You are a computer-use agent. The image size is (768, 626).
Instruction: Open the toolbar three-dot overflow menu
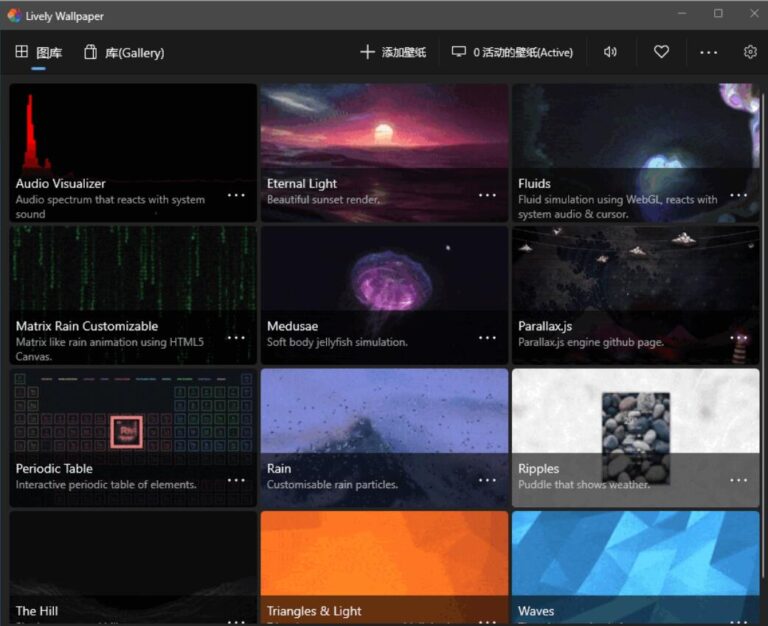[x=708, y=52]
